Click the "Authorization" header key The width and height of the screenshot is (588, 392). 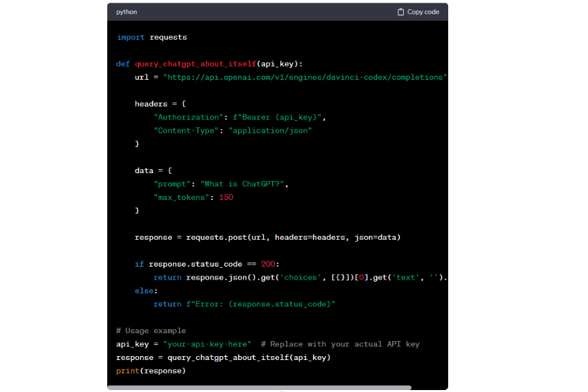click(x=189, y=118)
